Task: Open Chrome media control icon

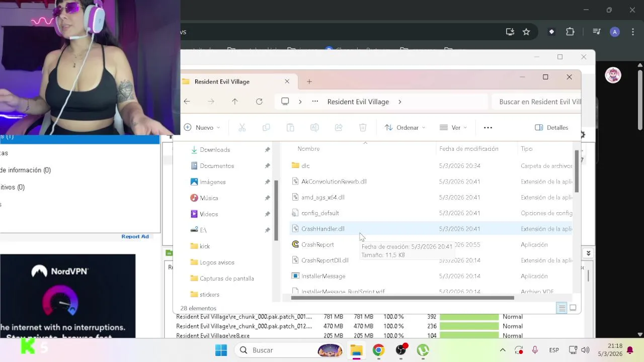Action: [597, 32]
